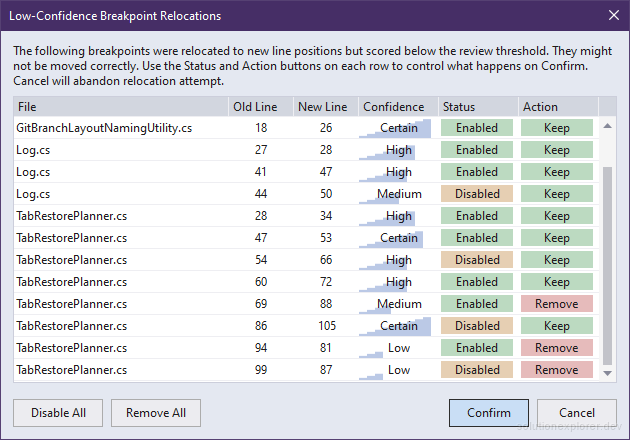This screenshot has height=440, width=630.
Task: Toggle Disabled status of TabRestorePlanner.cs line 99
Action: pyautogui.click(x=477, y=370)
